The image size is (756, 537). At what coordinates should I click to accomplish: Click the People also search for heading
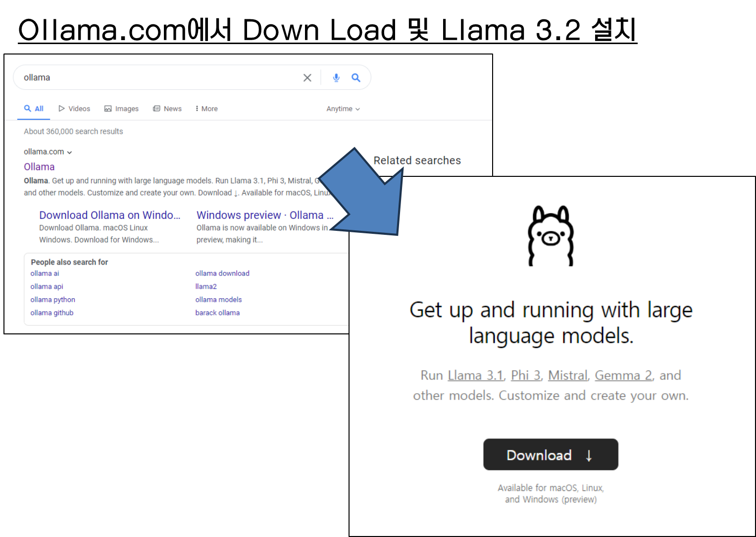69,262
